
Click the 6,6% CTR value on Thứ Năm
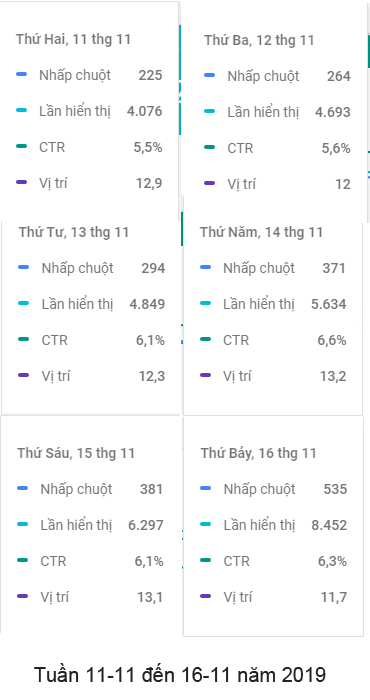pos(332,340)
